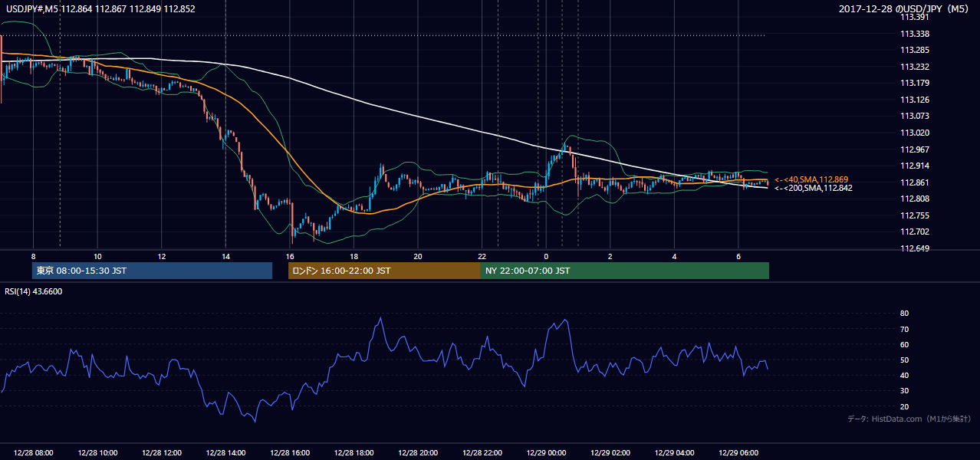This screenshot has height=460, width=980.
Task: Click the 12/28 14:00 time axis label
Action: tap(226, 453)
